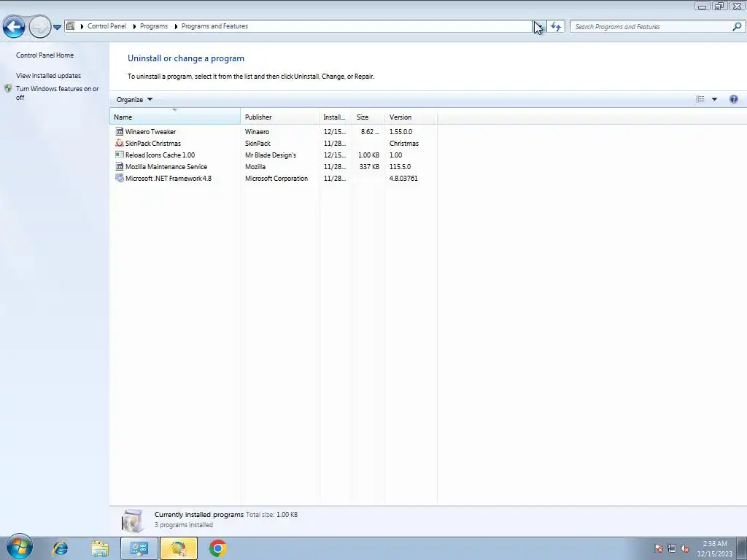Sort by the Publisher column header
Screen dimensions: 747x560
(x=279, y=117)
